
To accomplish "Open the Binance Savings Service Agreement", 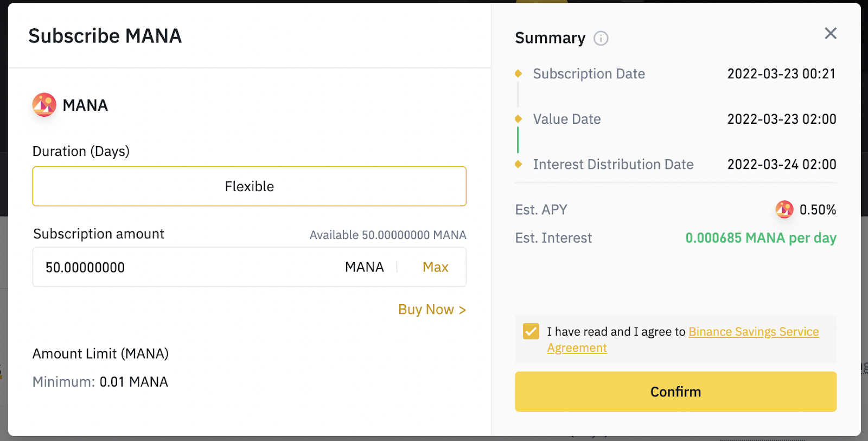I will coord(753,331).
